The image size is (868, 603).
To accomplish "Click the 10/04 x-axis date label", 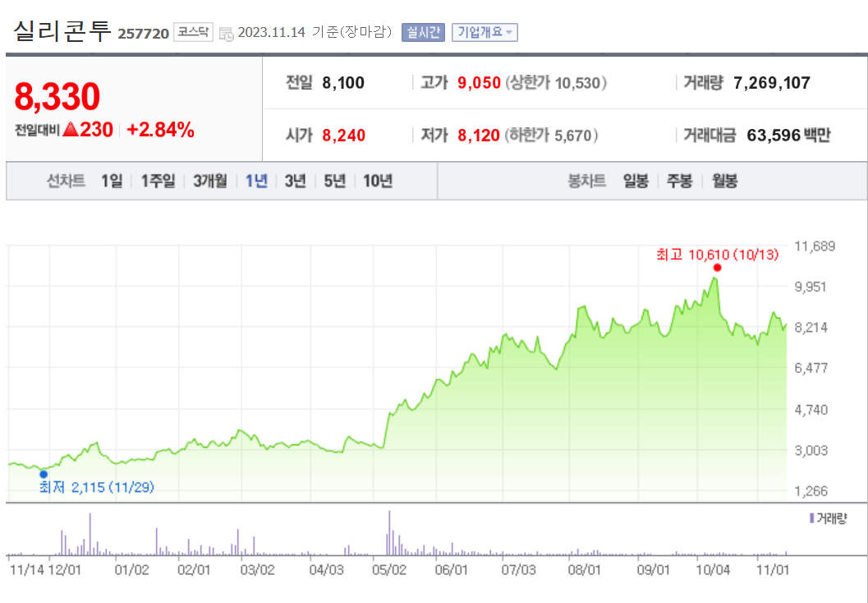I will click(x=713, y=570).
